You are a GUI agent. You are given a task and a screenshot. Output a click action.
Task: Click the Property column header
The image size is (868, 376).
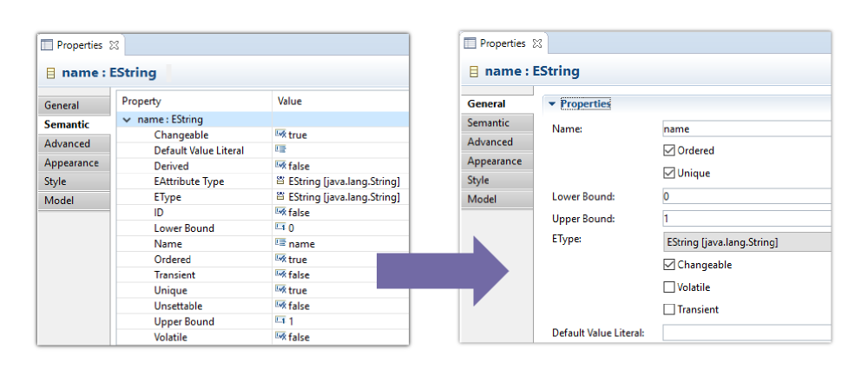coord(141,102)
